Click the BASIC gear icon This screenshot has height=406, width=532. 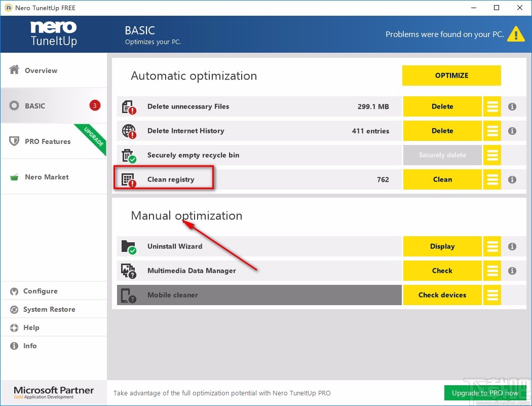(x=14, y=105)
